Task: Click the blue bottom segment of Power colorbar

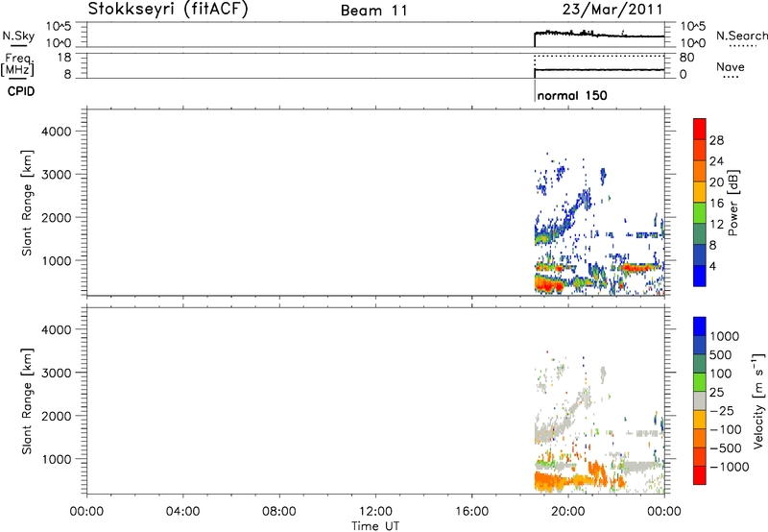Action: coord(700,276)
